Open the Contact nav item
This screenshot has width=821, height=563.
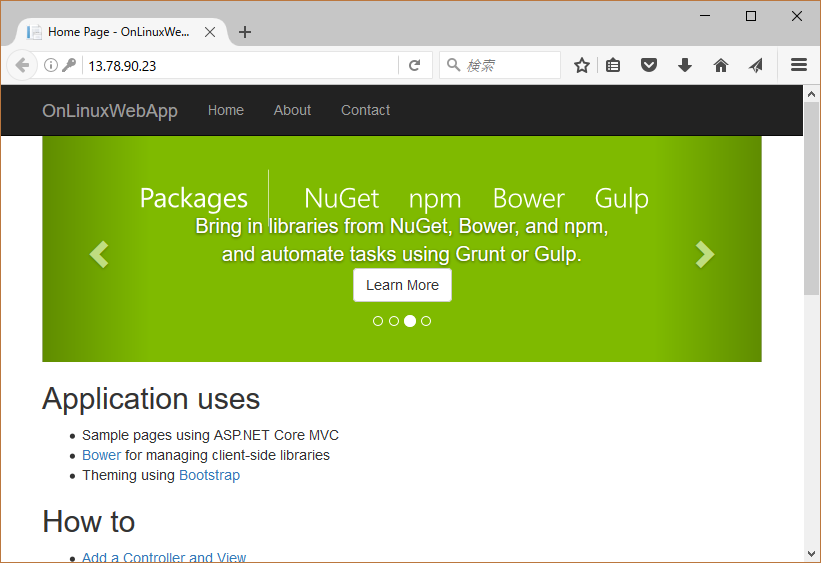365,111
